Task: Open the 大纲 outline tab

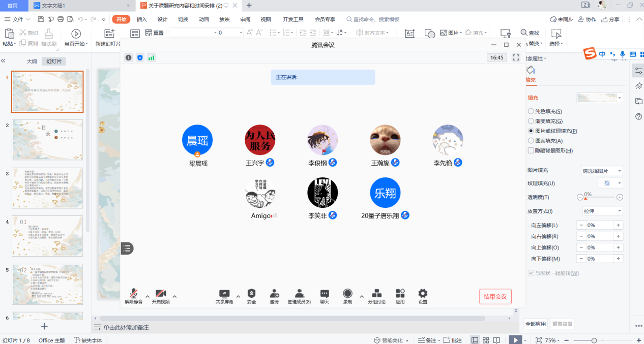Action: tap(32, 61)
